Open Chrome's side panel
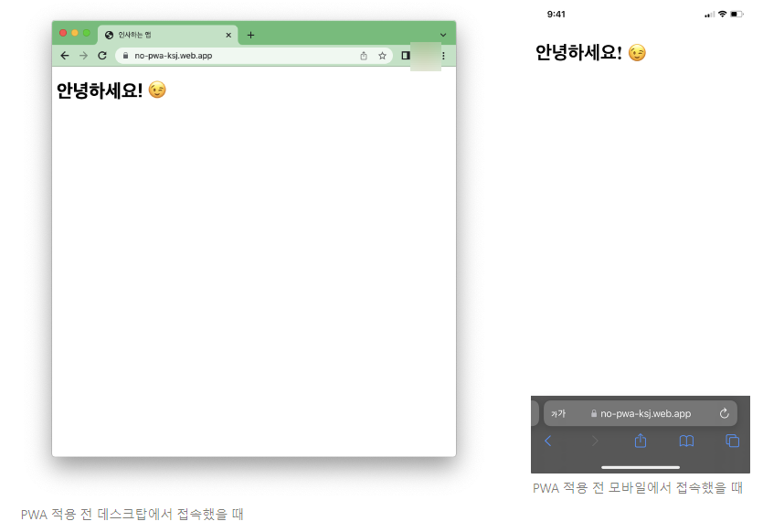 pyautogui.click(x=406, y=56)
